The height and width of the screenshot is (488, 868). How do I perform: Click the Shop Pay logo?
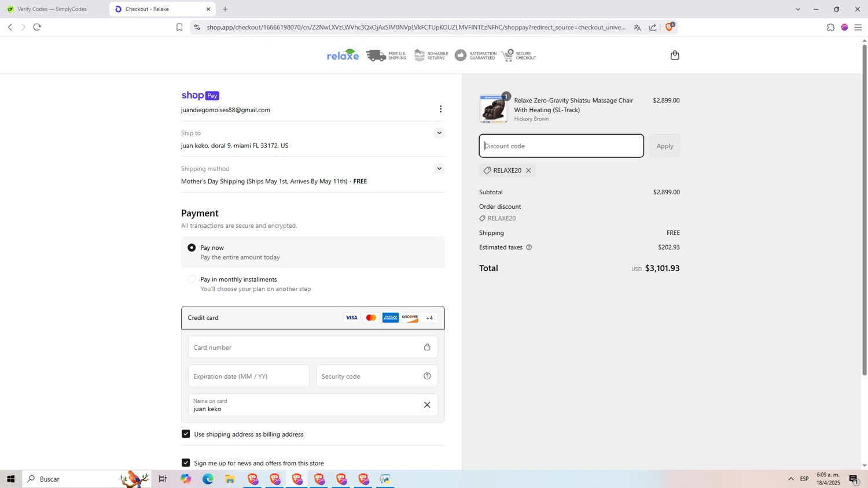[200, 95]
